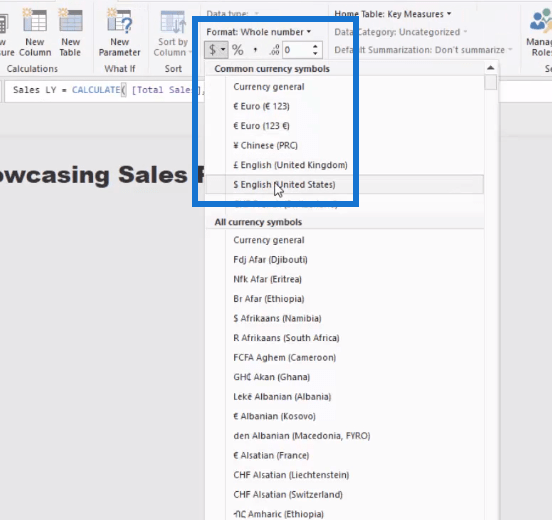Increase decimal places with stepper up arrow
This screenshot has width=552, height=520.
coord(315,46)
